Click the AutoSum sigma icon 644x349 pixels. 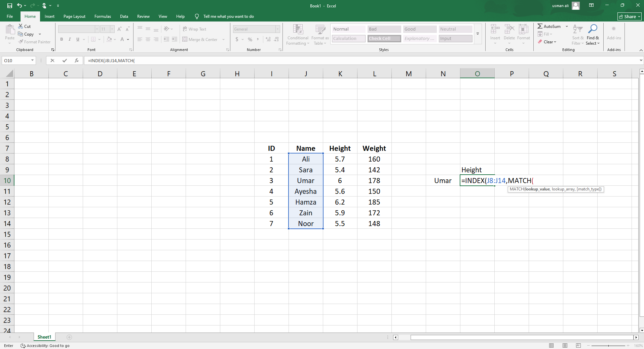pos(540,26)
